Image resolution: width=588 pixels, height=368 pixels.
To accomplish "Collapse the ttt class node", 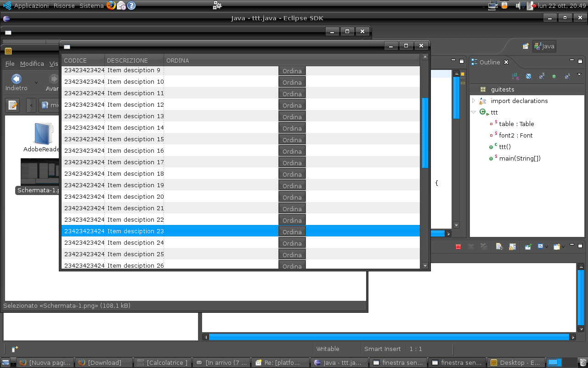I will click(474, 112).
